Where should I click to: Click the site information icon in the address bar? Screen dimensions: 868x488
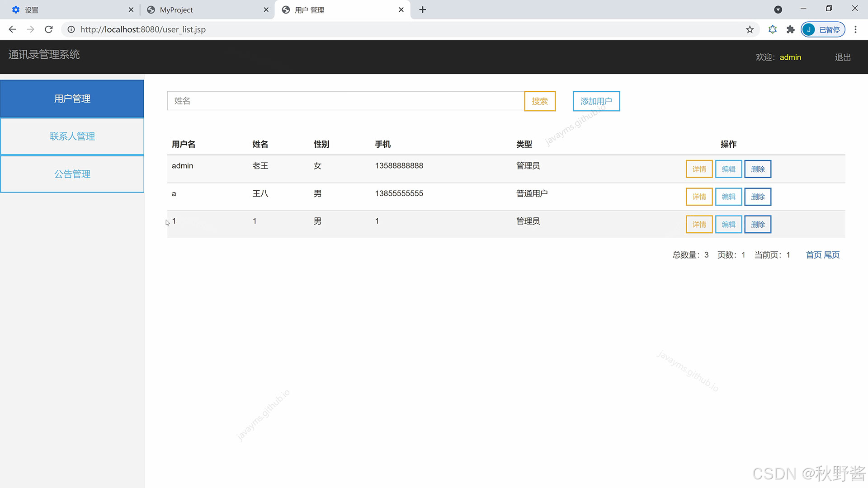[x=71, y=29]
